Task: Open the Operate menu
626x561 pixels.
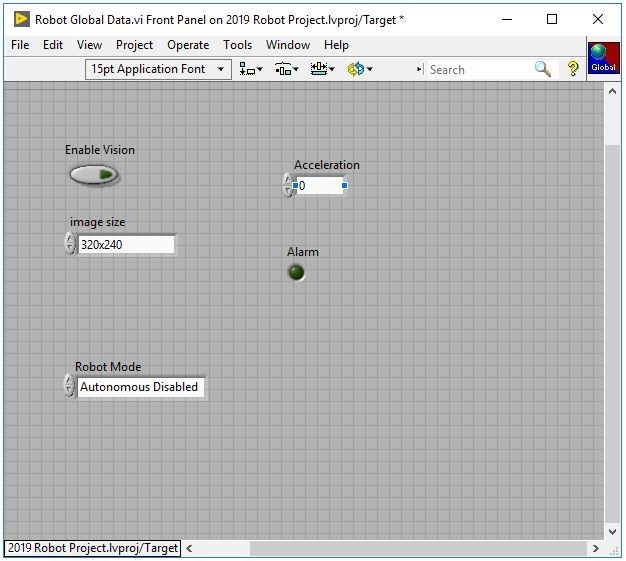Action: tap(188, 45)
